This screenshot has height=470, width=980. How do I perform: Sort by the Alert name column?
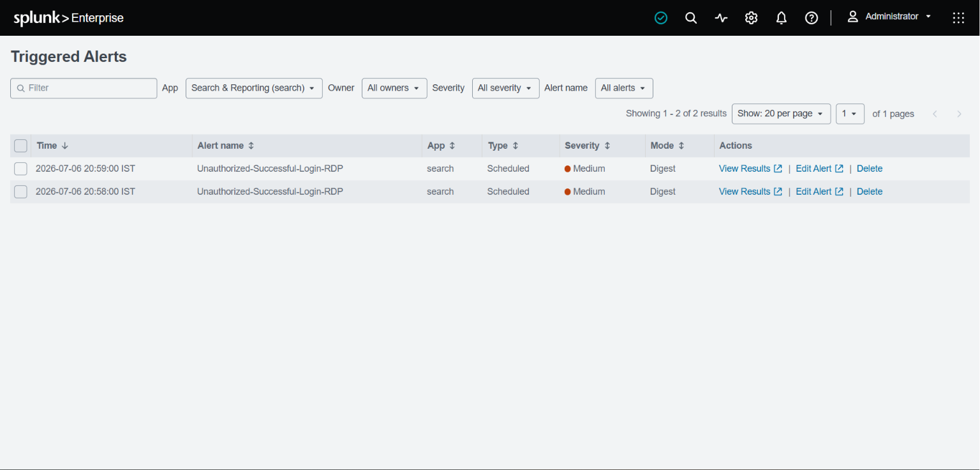point(226,146)
